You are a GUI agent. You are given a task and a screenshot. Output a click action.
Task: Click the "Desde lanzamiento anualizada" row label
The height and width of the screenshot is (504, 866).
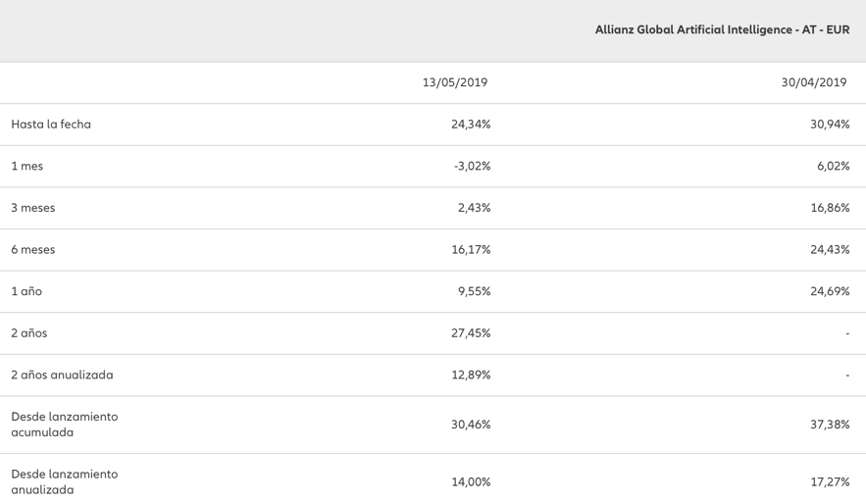click(x=64, y=481)
